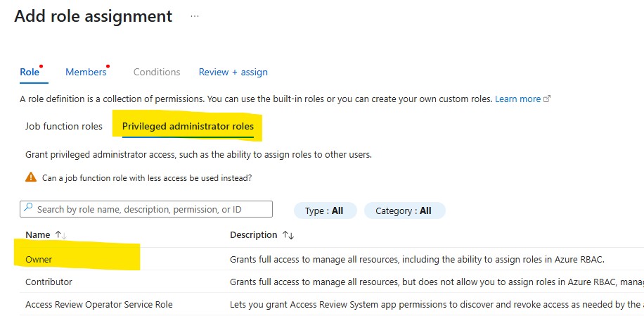The height and width of the screenshot is (321, 644).
Task: Click the Description column header
Action: (x=253, y=234)
